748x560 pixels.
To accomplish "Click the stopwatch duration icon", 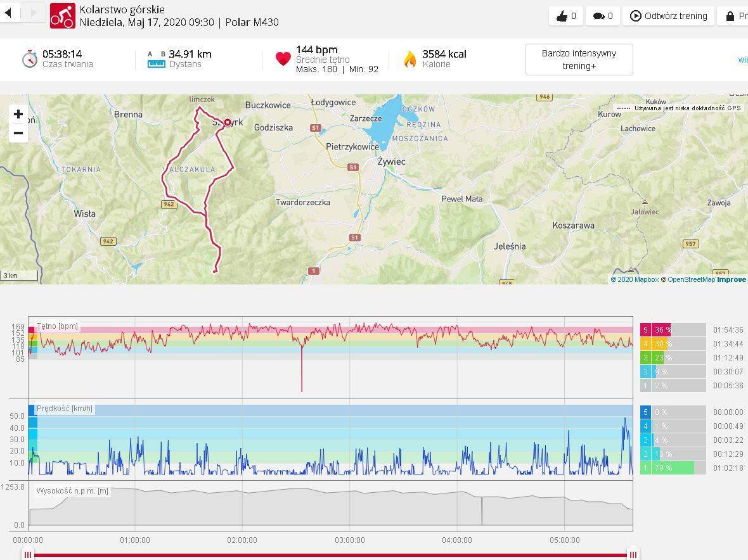I will [x=30, y=59].
